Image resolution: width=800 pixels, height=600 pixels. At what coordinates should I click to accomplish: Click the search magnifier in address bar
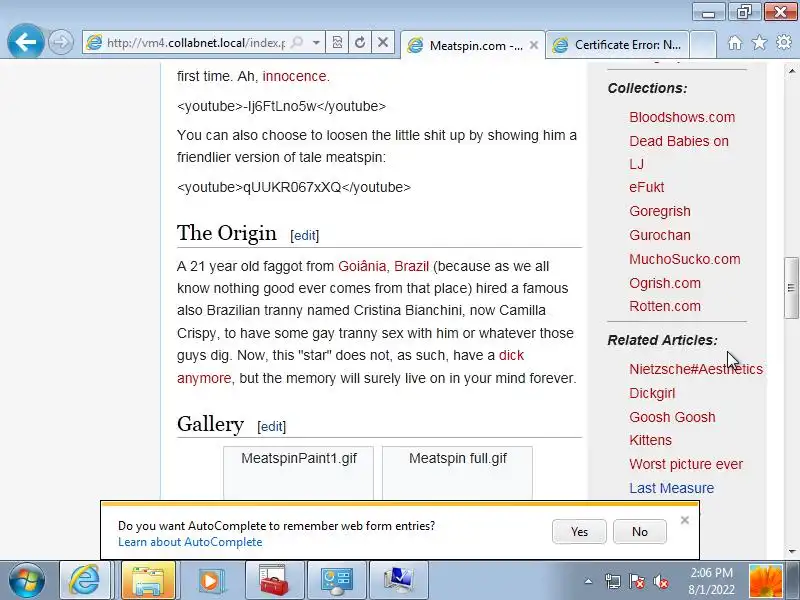296,42
